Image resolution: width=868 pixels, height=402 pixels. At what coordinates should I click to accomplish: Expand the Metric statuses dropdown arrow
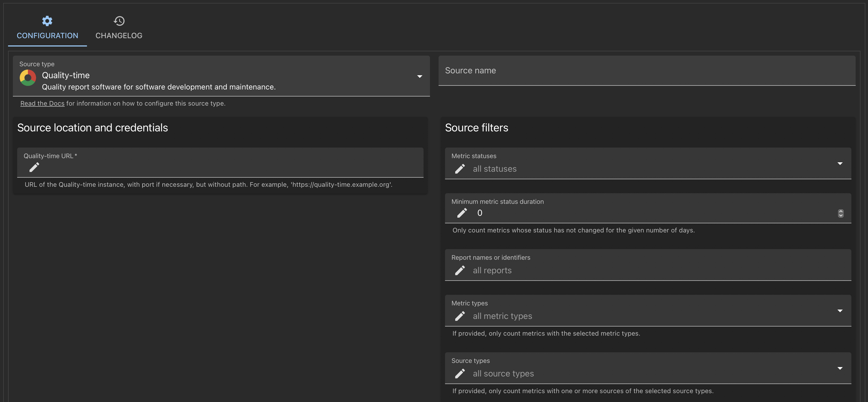(x=840, y=164)
